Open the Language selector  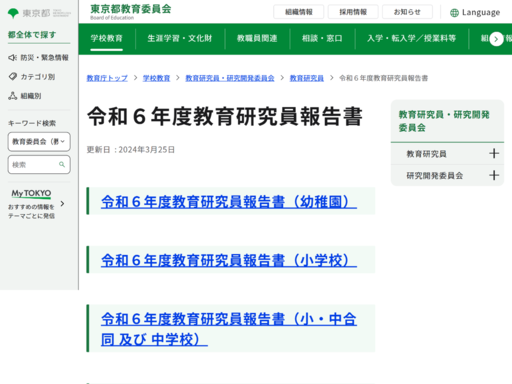click(x=475, y=13)
